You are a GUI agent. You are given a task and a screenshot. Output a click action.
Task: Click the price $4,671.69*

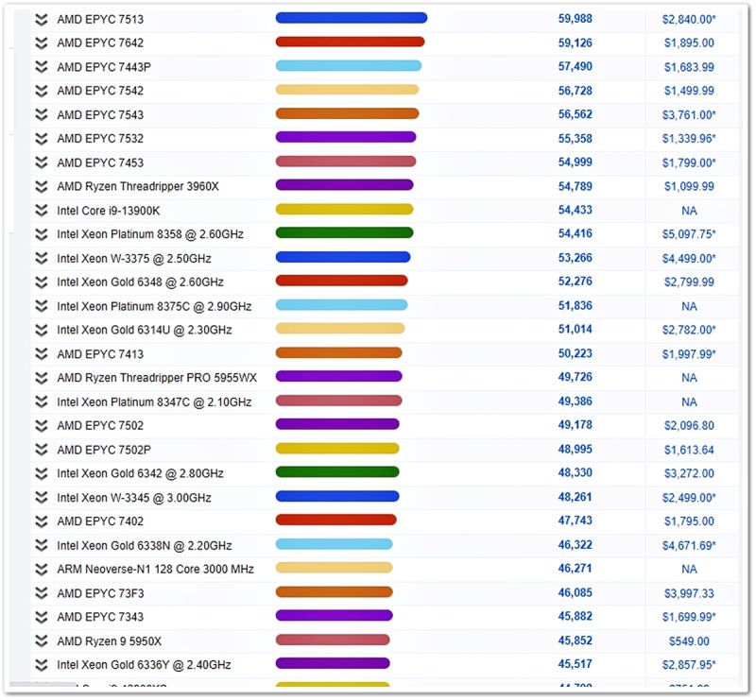[689, 545]
